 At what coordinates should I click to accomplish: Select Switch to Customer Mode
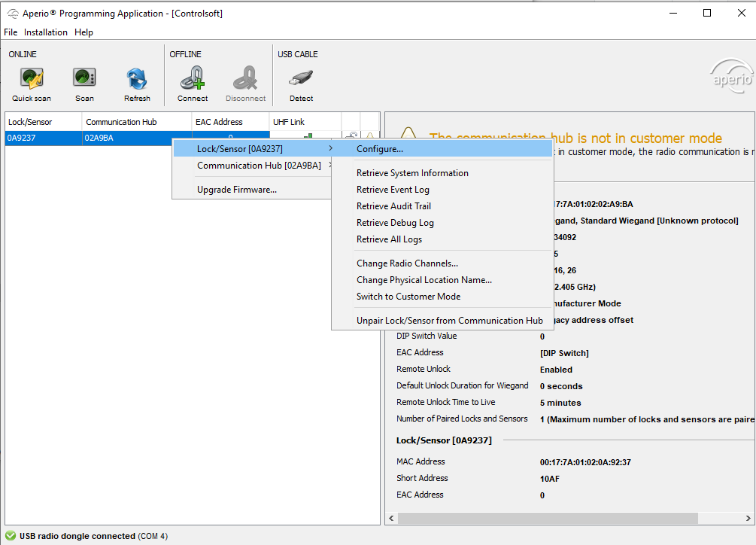442,297
